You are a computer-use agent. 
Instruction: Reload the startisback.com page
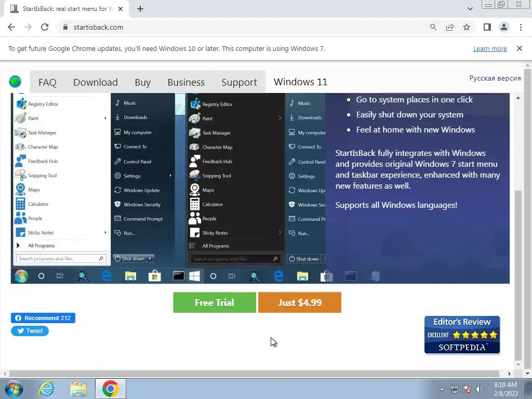(x=45, y=27)
